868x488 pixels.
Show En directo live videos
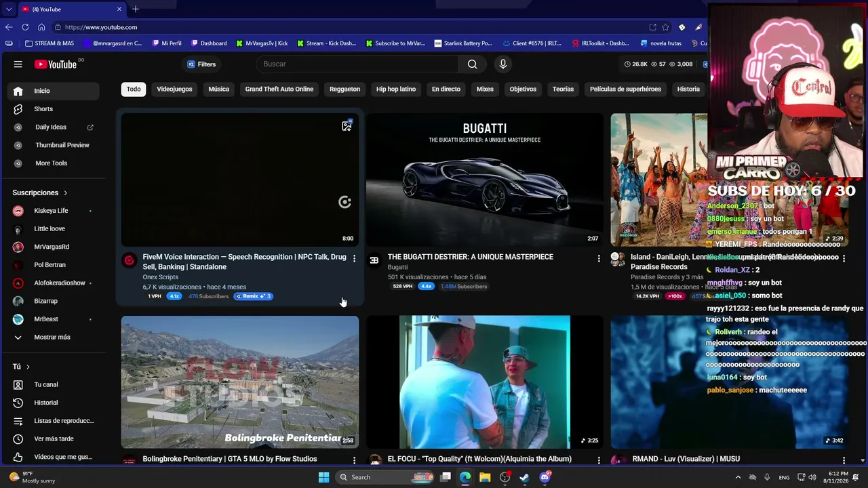pyautogui.click(x=446, y=89)
